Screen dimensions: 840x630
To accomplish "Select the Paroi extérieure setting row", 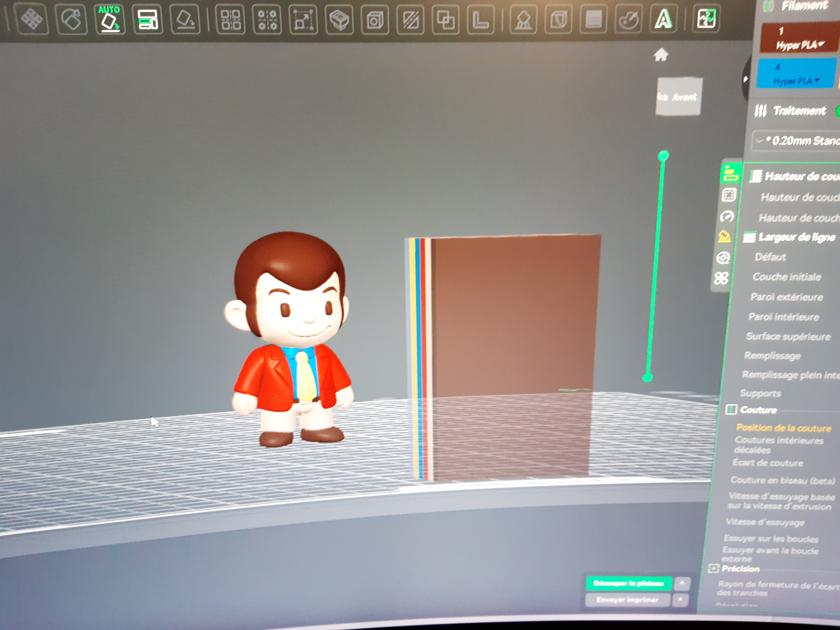I will coord(787,297).
